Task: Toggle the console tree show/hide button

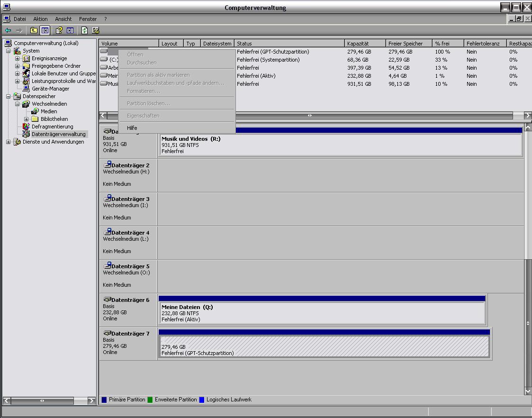Action: click(x=45, y=31)
